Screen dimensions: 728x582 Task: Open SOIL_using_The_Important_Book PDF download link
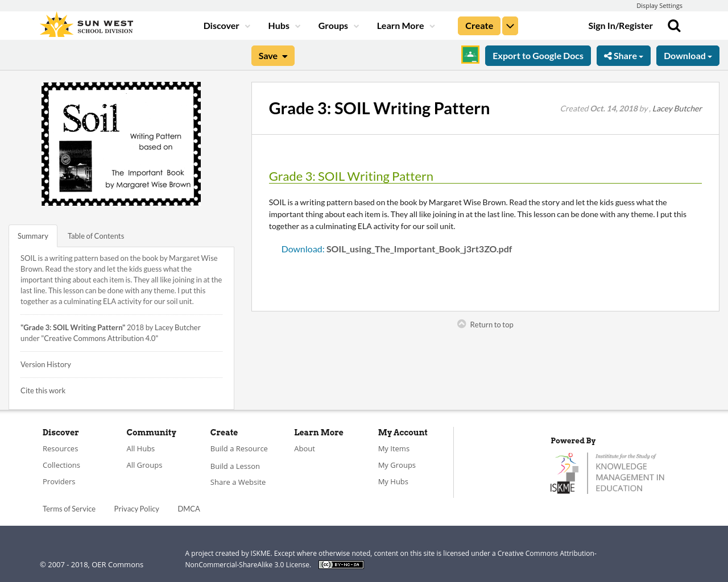396,248
